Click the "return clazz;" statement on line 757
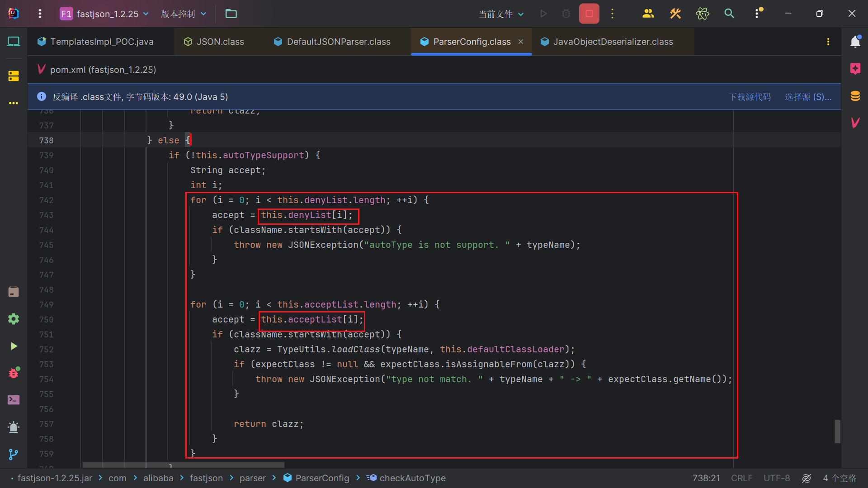868x488 pixels. pyautogui.click(x=269, y=424)
